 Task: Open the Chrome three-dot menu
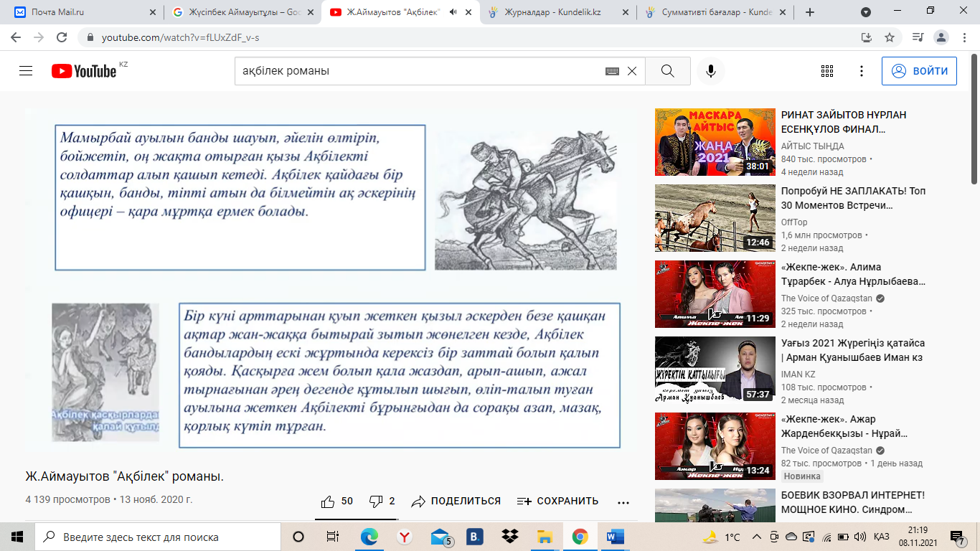(965, 37)
